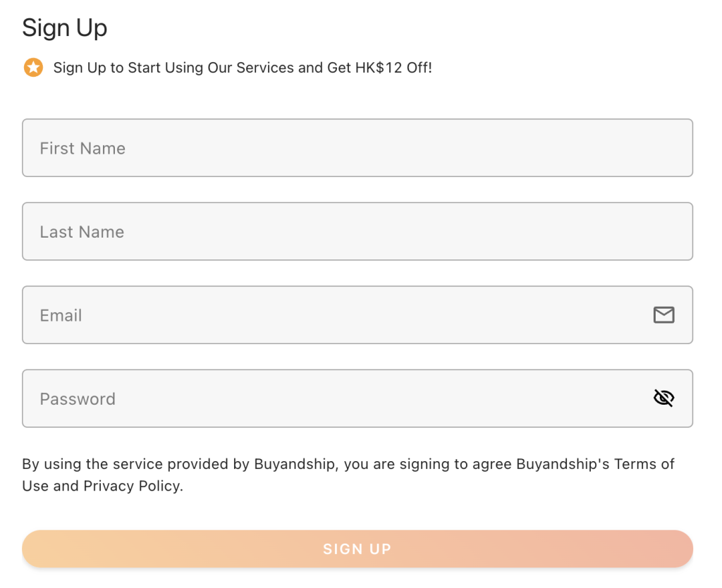Focus the First Name input field
The height and width of the screenshot is (588, 722).
click(357, 148)
